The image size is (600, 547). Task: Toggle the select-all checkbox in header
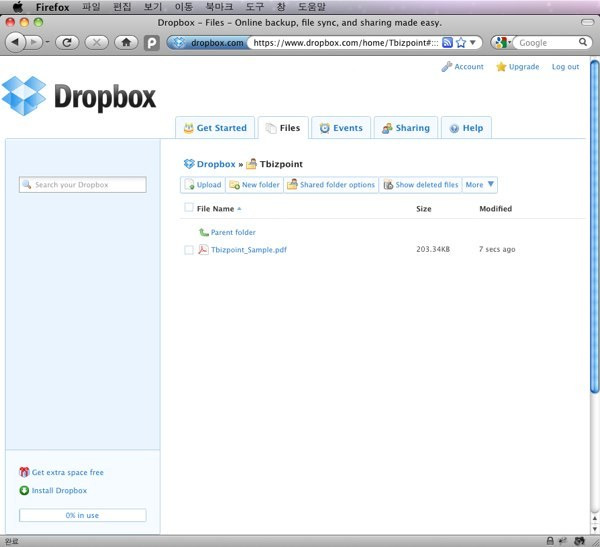[189, 207]
